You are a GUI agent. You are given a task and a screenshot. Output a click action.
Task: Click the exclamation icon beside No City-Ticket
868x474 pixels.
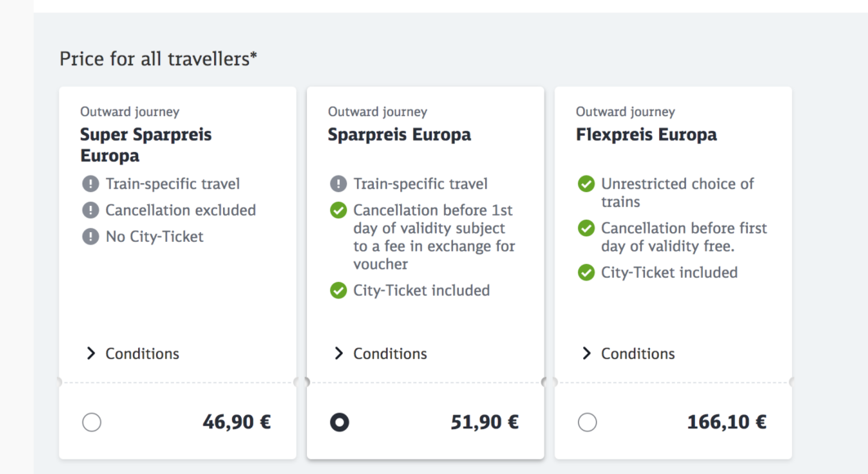click(90, 236)
